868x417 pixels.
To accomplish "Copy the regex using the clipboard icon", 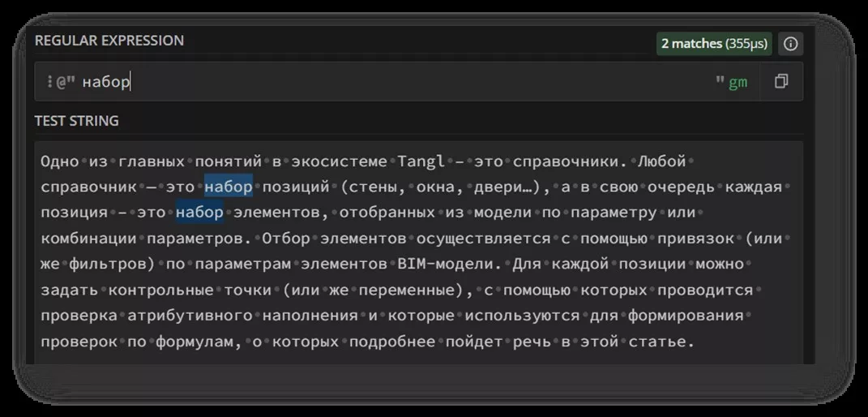I will [x=781, y=82].
